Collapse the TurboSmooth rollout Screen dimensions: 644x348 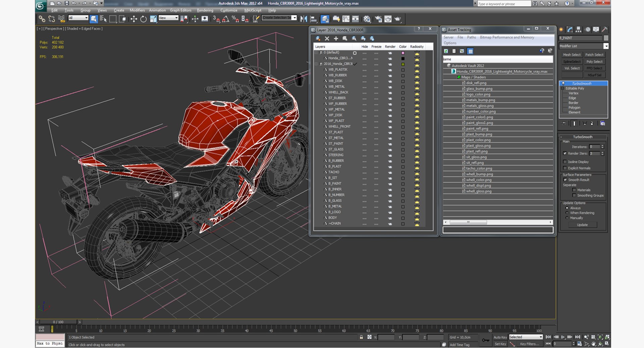[x=583, y=137]
